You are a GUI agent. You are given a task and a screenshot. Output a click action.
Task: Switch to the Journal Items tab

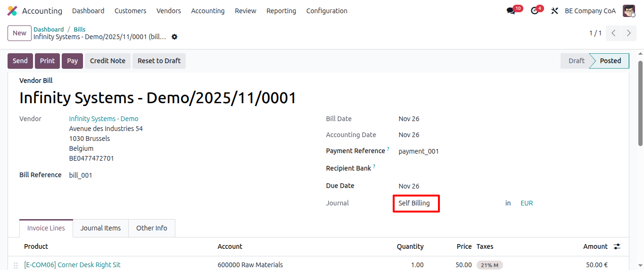[100, 228]
